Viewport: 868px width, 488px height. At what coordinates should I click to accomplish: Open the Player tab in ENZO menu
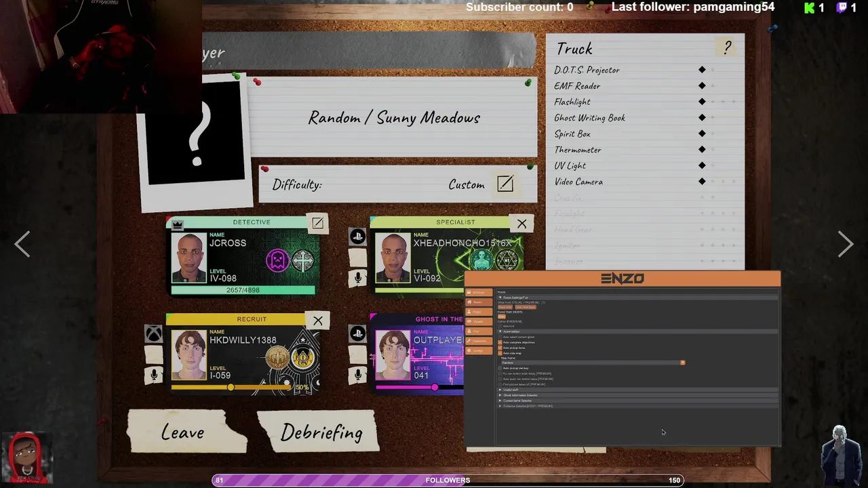tap(479, 312)
